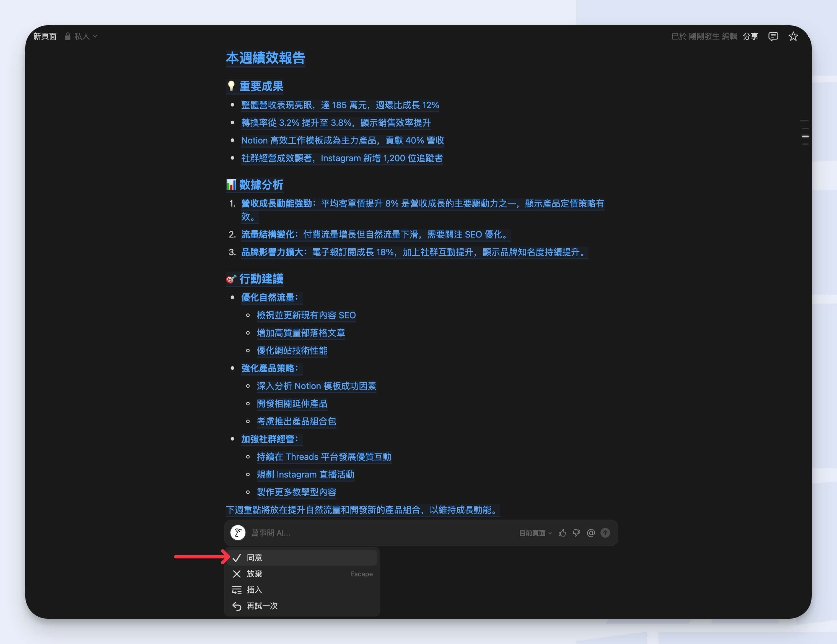Click the @ mention icon in AI bar
837x644 pixels.
(x=590, y=533)
